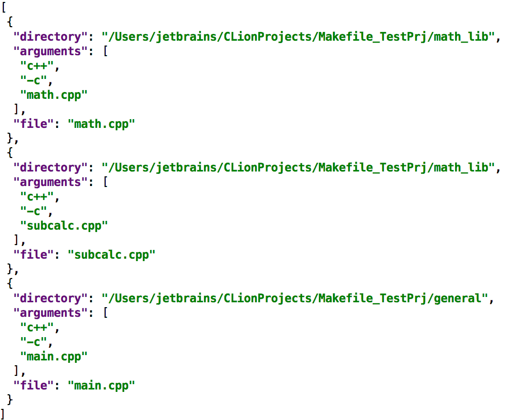Click the closing square bracket at the end
The image size is (509, 420).
pos(3,414)
